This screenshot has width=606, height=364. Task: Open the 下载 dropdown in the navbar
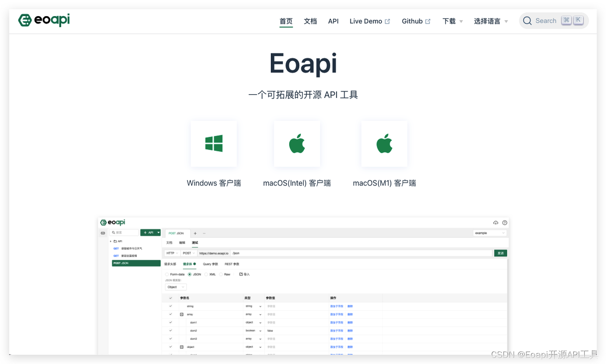tap(453, 21)
